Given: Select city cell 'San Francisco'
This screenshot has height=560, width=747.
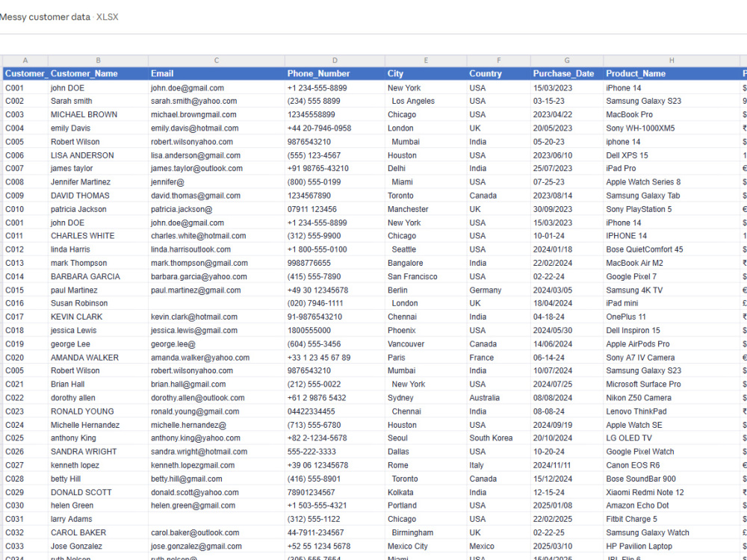Looking at the screenshot, I should (x=426, y=277).
